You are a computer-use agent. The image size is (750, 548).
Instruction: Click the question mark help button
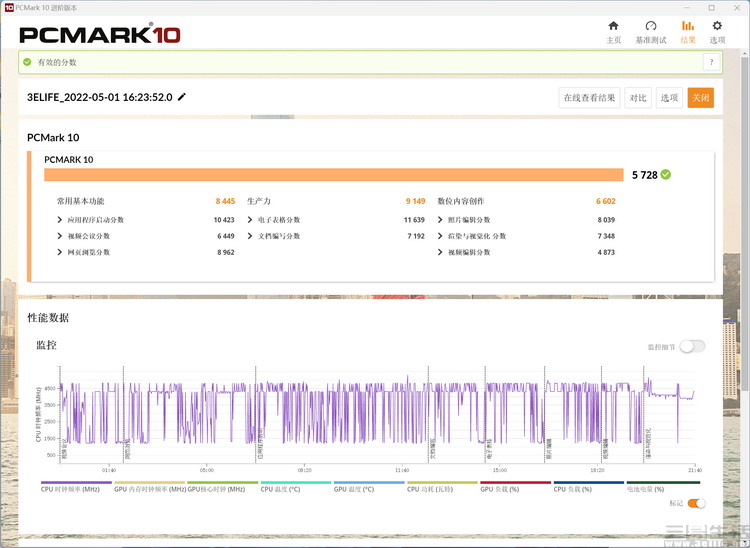711,62
